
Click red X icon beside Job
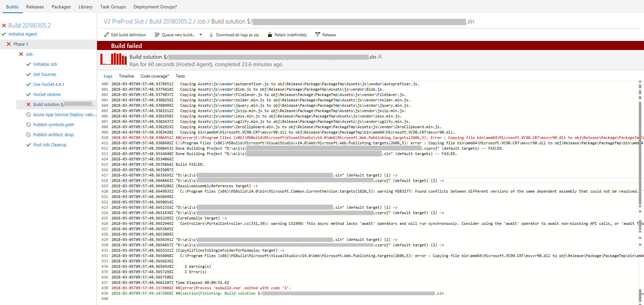pyautogui.click(x=21, y=54)
